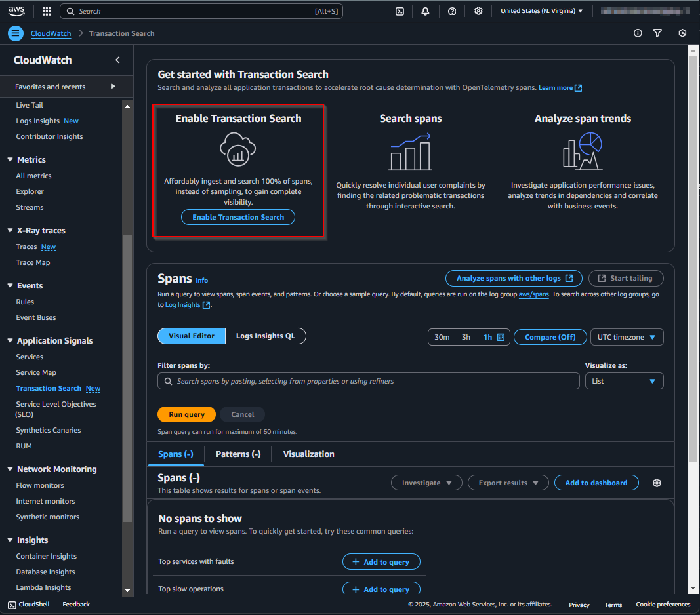Viewport: 700px width, 615px height.
Task: Open the AWS help icon
Action: coord(451,10)
